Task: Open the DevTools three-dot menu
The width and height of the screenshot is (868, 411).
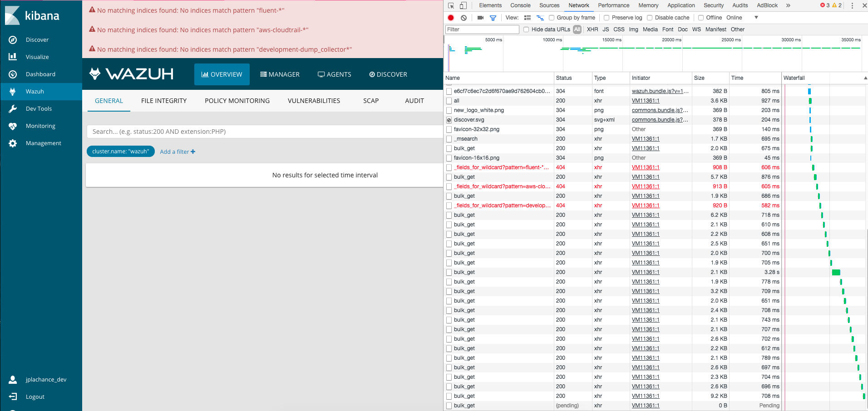Action: 852,5
